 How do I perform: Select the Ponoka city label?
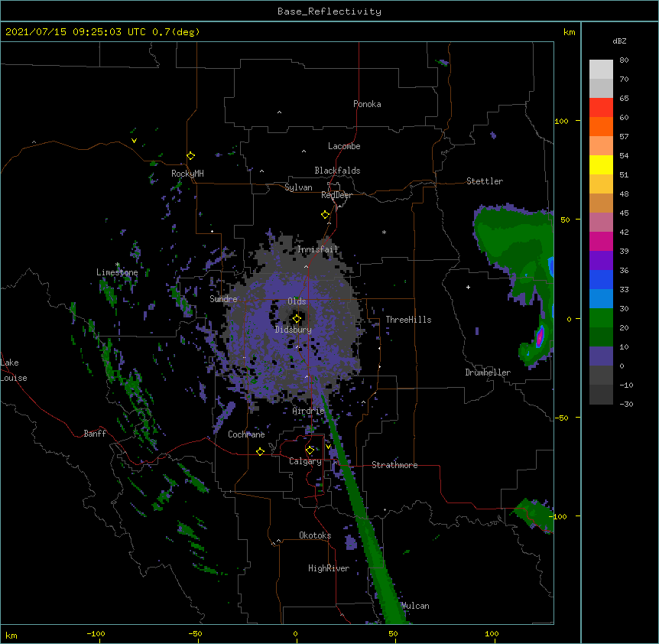coord(367,104)
